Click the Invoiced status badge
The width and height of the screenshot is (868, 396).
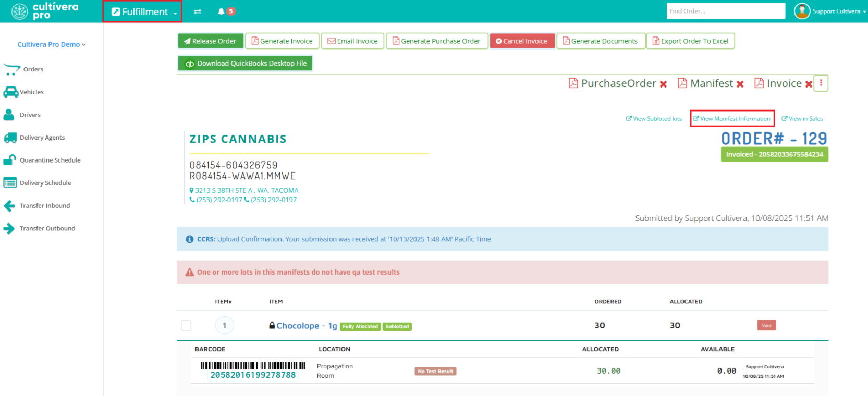tap(774, 154)
